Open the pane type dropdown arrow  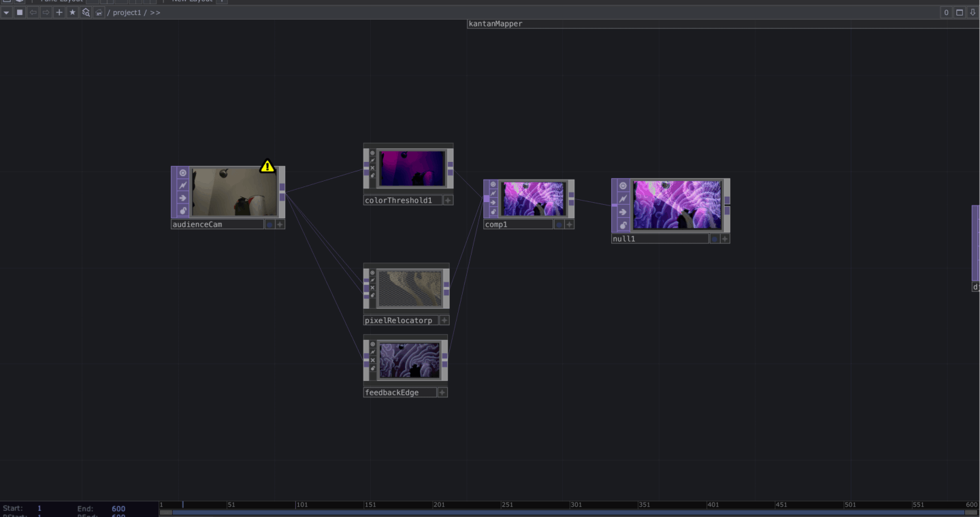(7, 12)
